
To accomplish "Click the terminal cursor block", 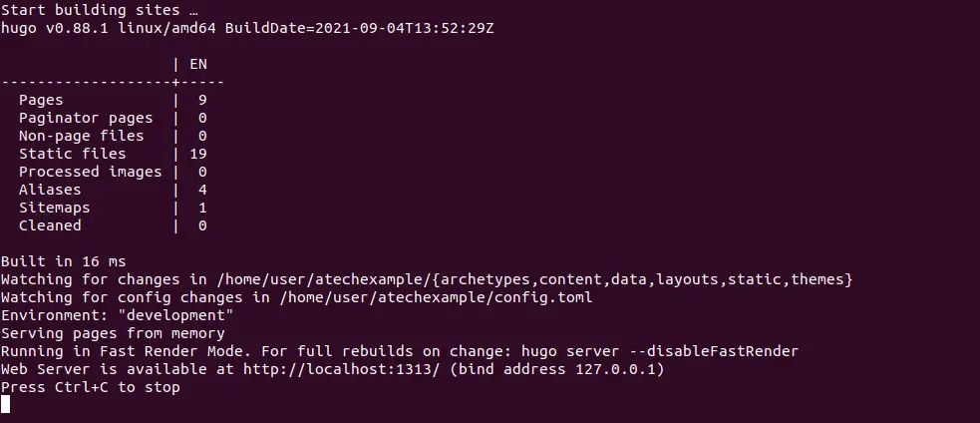I will pos(5,405).
